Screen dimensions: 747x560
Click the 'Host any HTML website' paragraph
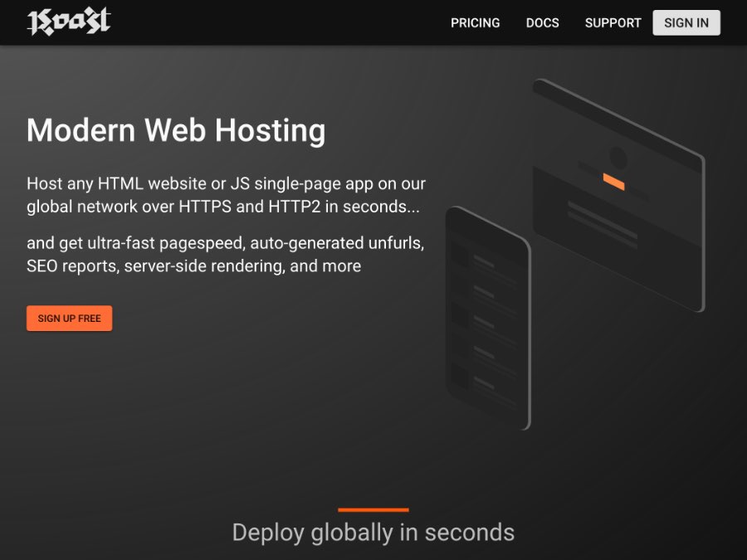[226, 195]
